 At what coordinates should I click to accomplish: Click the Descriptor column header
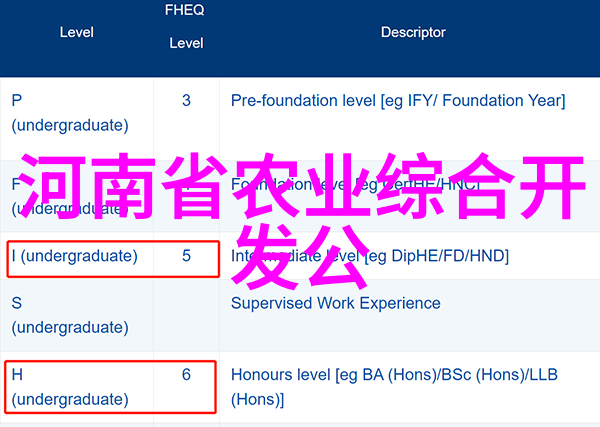[x=413, y=33]
